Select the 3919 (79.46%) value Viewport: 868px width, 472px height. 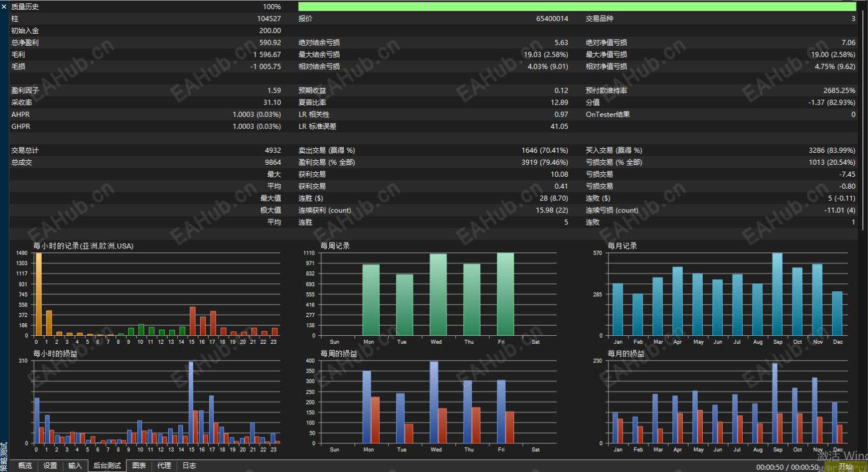point(545,162)
